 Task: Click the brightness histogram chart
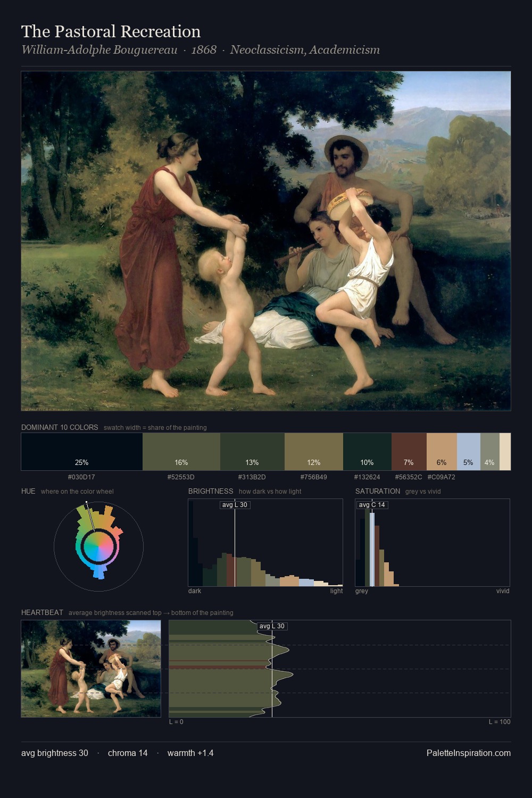coord(265,543)
